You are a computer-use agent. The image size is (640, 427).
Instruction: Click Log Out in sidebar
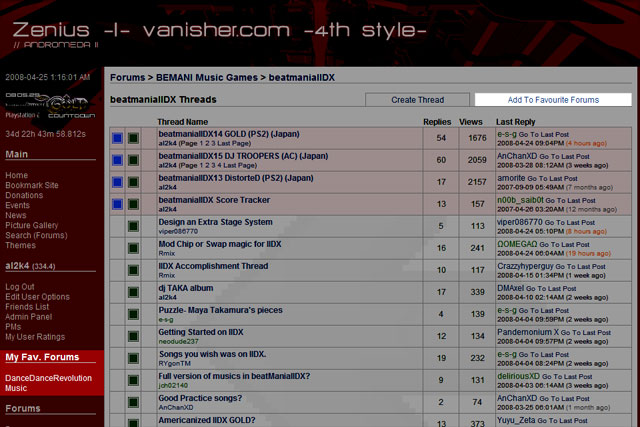20,287
